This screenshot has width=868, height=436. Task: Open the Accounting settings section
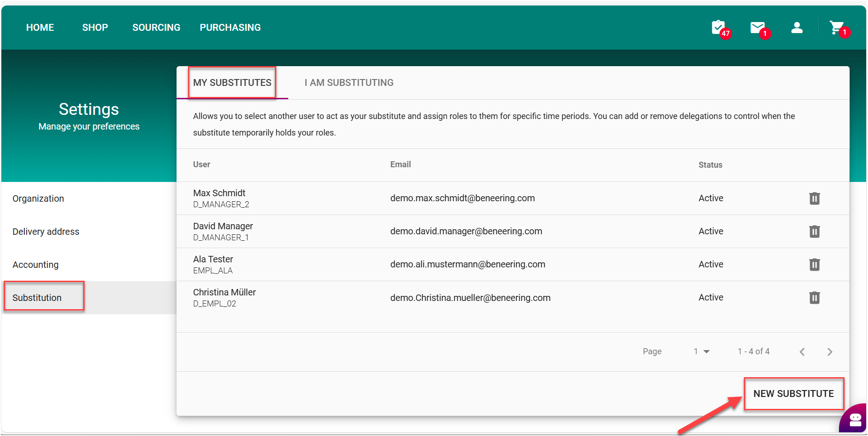(x=35, y=265)
